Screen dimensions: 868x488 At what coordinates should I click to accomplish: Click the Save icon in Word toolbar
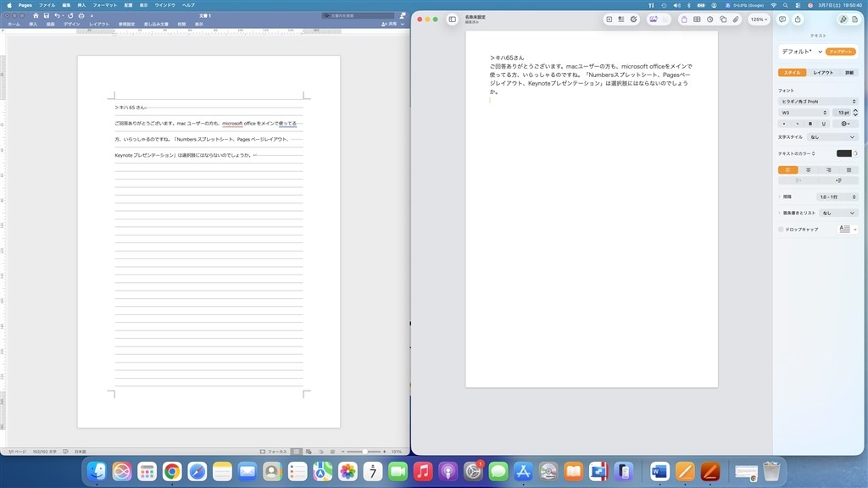tap(47, 15)
